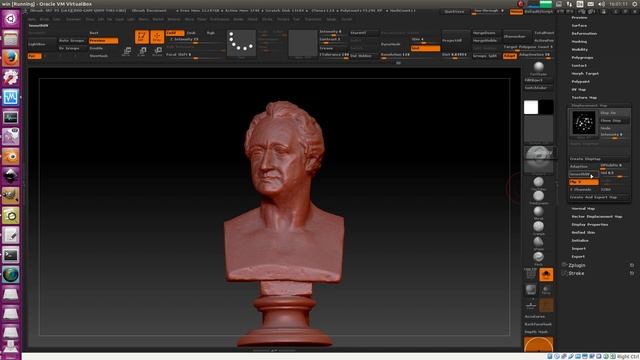
Task: Toggle the Double option in toolbar
Action: click(x=96, y=48)
